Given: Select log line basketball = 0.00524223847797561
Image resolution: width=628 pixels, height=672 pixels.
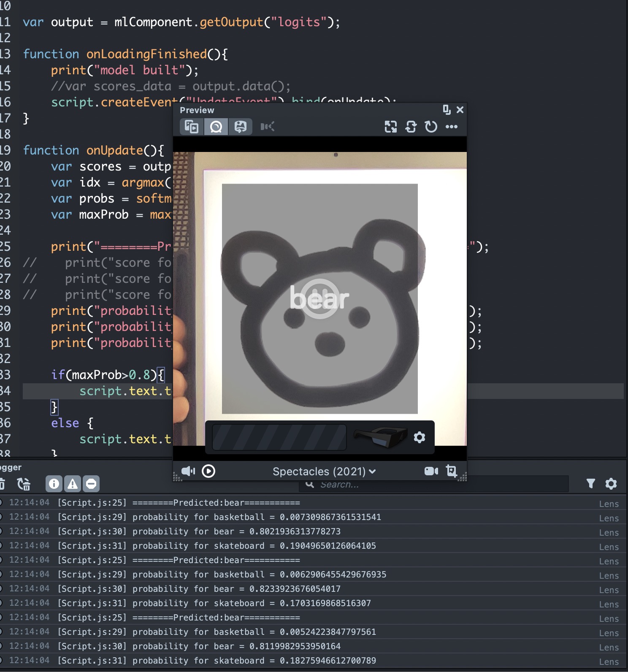Looking at the screenshot, I should [x=314, y=632].
